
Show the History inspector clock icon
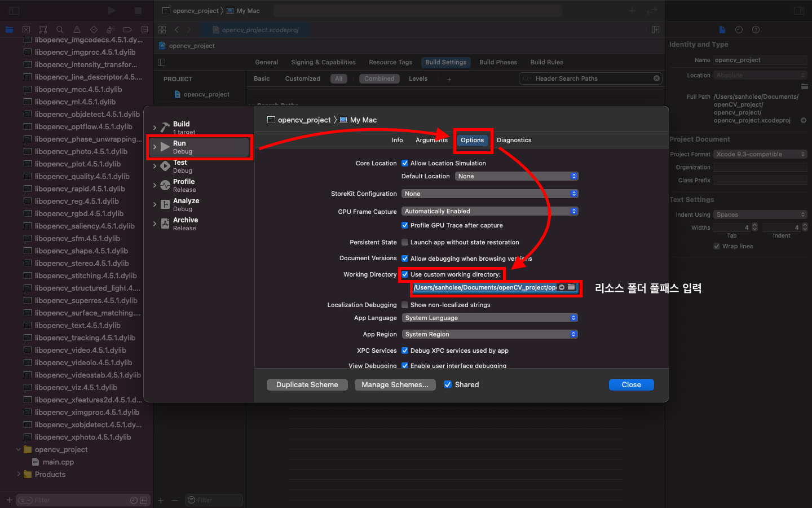[x=739, y=29]
